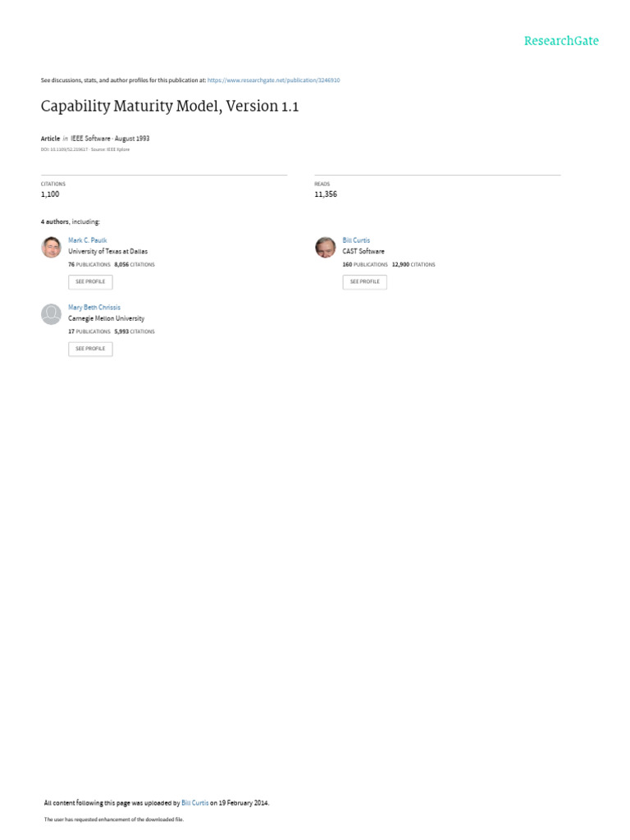Open Mark C. Paulk's profile photo
The width and height of the screenshot is (630, 840).
pos(52,247)
